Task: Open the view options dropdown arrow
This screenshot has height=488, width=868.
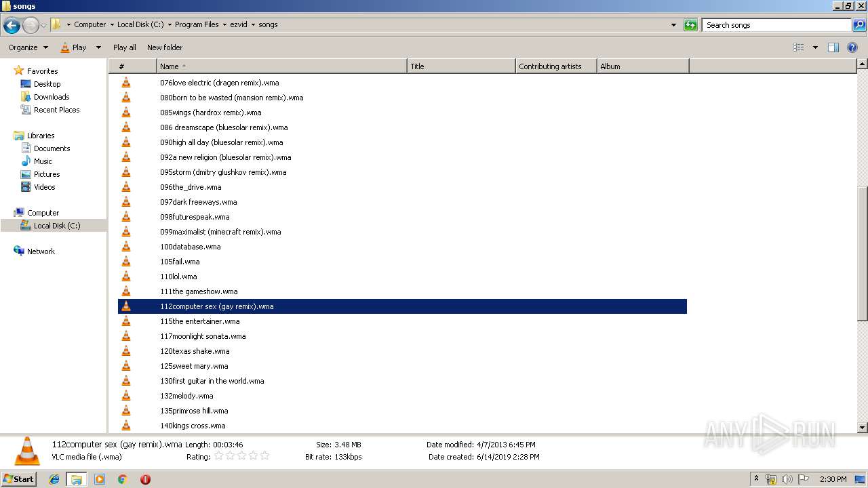Action: pos(815,47)
